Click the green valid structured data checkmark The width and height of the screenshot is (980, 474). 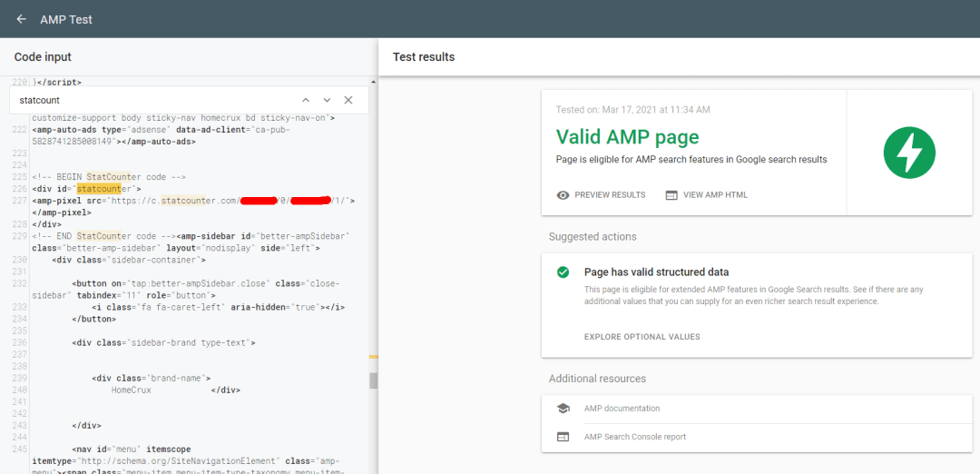click(x=563, y=272)
